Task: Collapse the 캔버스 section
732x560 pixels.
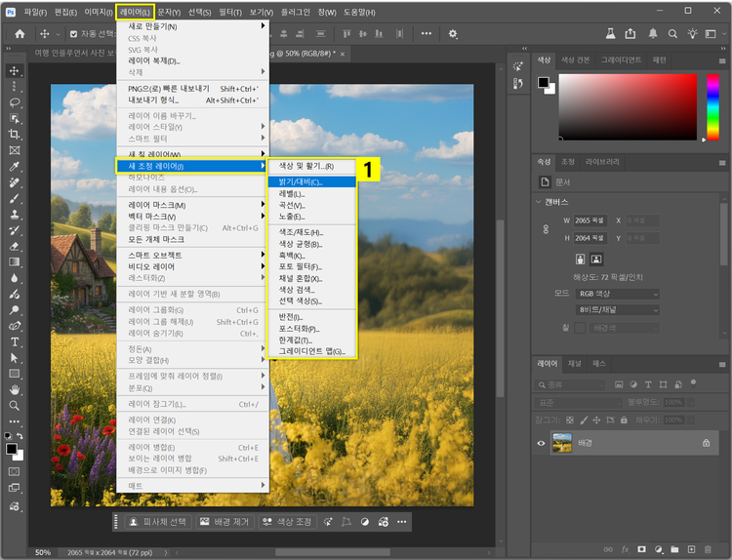Action: pyautogui.click(x=539, y=202)
